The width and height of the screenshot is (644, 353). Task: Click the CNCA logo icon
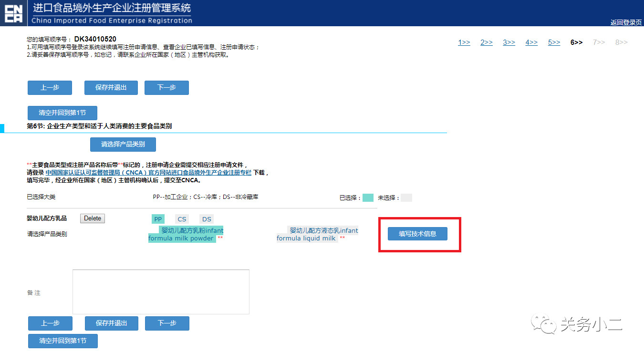pos(13,13)
